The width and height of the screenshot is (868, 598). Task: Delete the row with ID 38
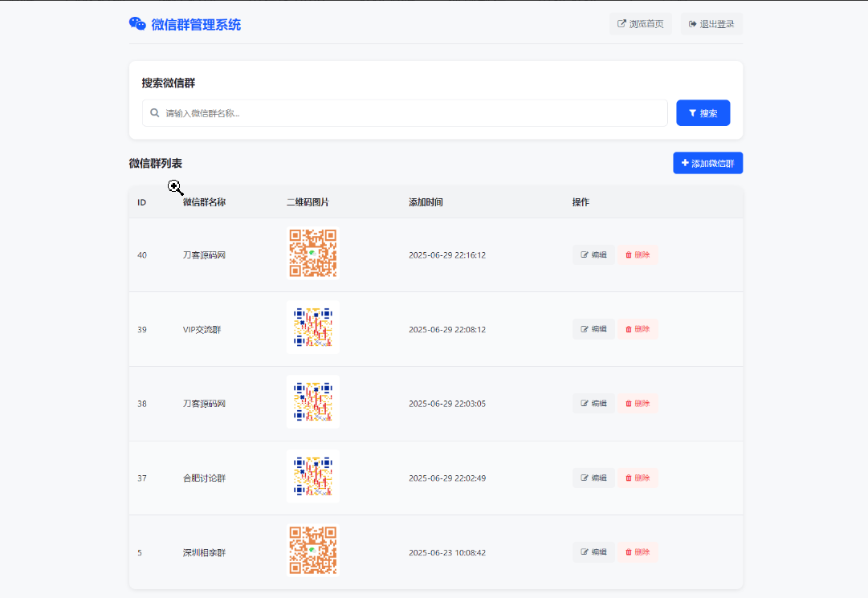pos(638,403)
